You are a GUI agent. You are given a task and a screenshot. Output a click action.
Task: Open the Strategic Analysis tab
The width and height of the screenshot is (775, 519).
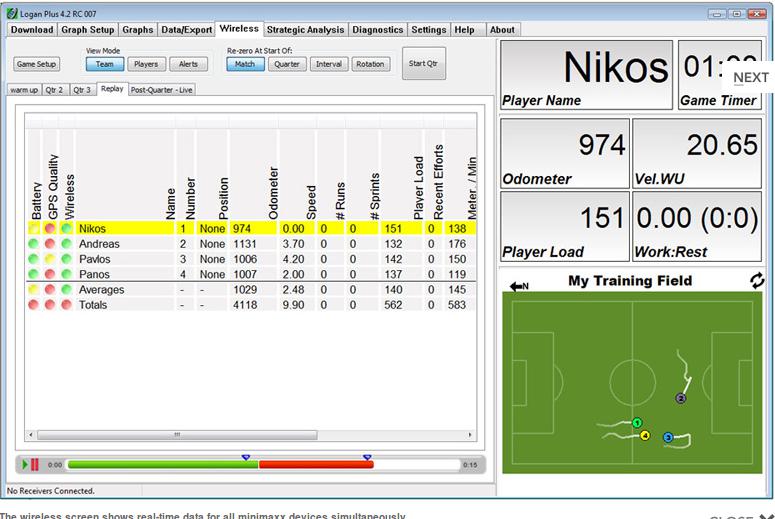click(x=307, y=30)
